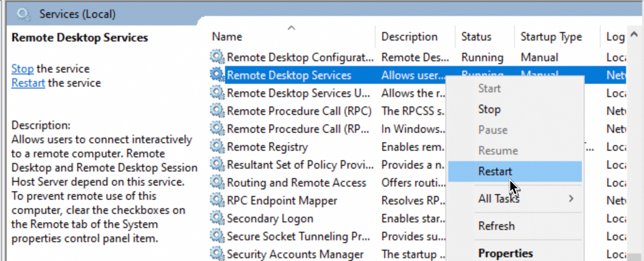Click the Restart the service link
The width and height of the screenshot is (644, 261).
point(28,83)
